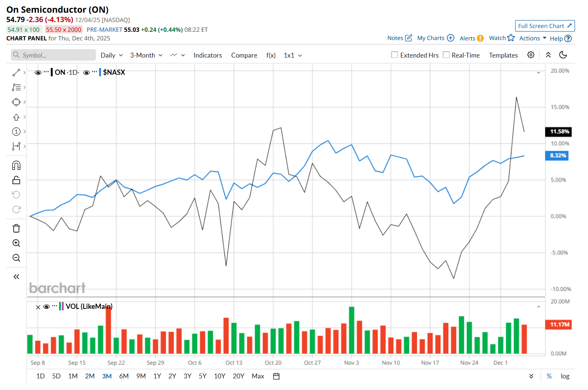Select the 1Y time range
The image size is (588, 390).
pyautogui.click(x=157, y=376)
